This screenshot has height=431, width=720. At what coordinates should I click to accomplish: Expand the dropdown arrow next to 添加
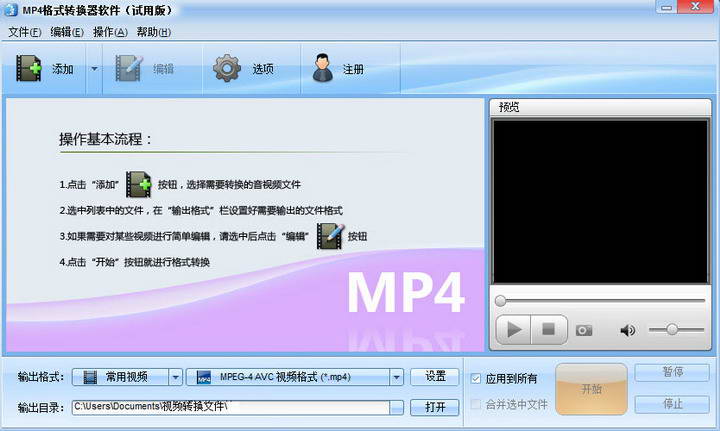(94, 69)
